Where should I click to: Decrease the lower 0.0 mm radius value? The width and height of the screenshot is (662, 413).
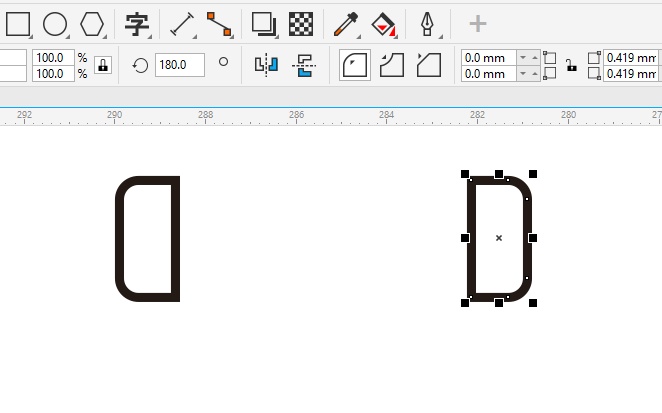pos(523,73)
